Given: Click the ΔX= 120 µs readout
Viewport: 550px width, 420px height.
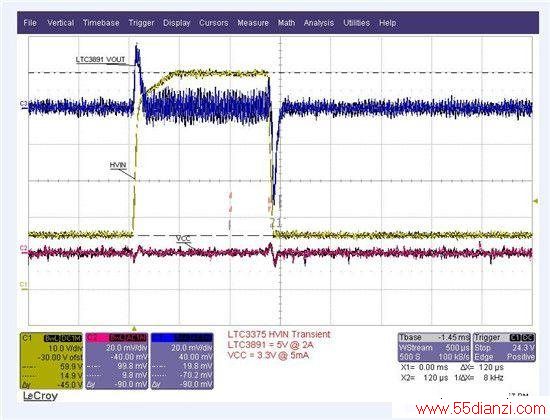Looking at the screenshot, I should click(x=481, y=367).
